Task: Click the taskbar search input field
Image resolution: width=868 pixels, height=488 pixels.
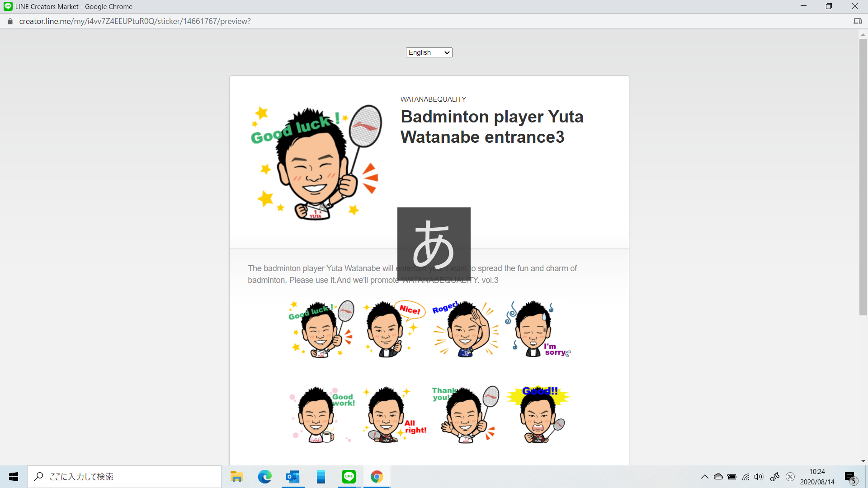Action: pyautogui.click(x=131, y=477)
